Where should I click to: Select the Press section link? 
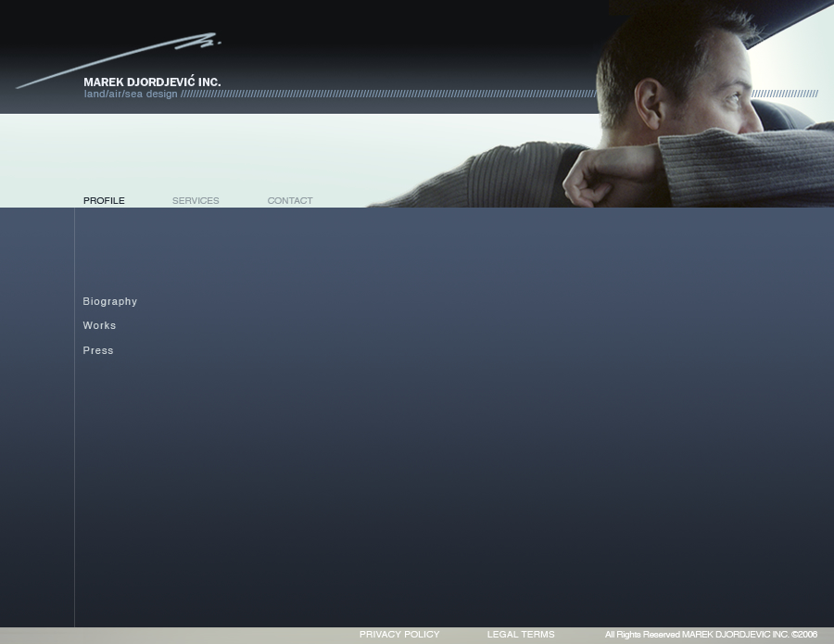tap(98, 350)
